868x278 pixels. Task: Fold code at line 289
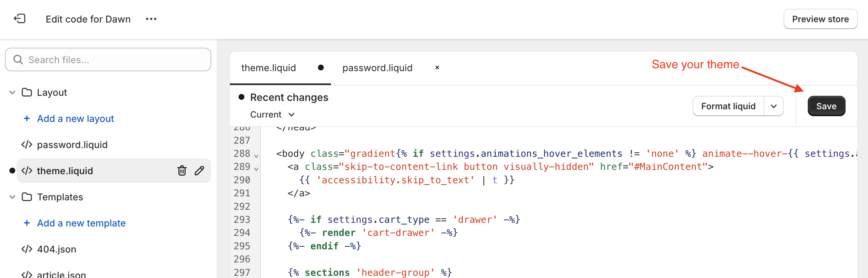256,169
